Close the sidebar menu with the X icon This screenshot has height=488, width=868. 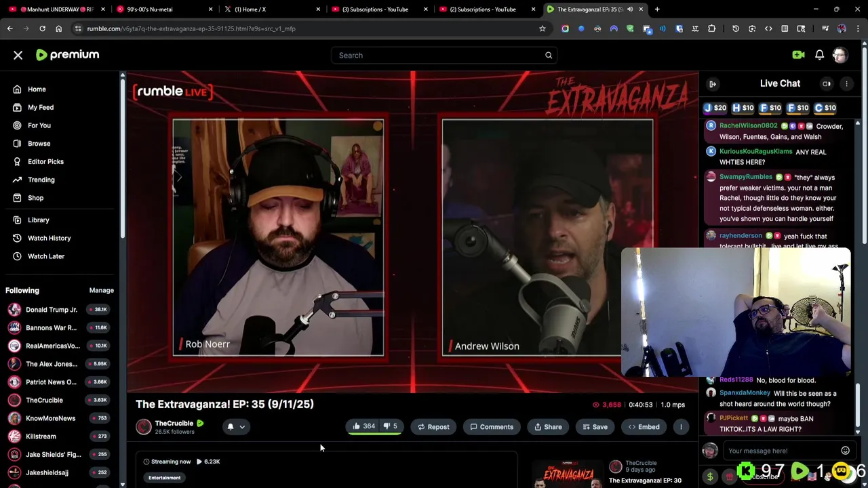[x=18, y=55]
